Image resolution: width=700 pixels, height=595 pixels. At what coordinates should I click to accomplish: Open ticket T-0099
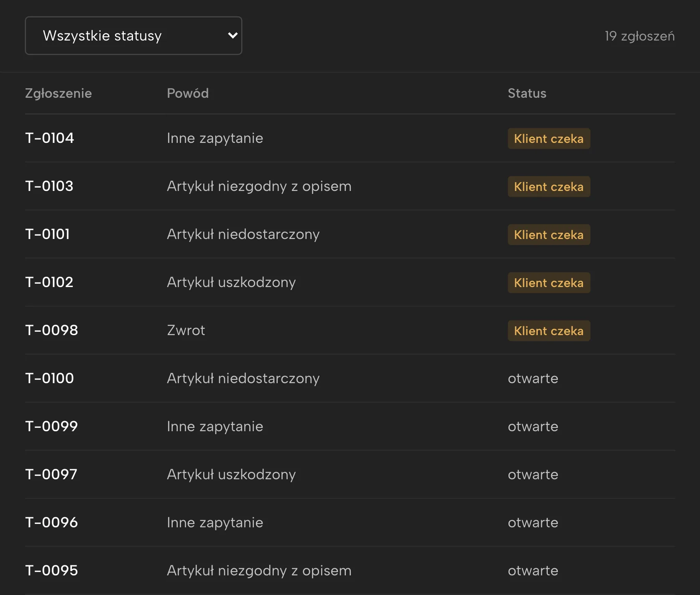(x=51, y=426)
